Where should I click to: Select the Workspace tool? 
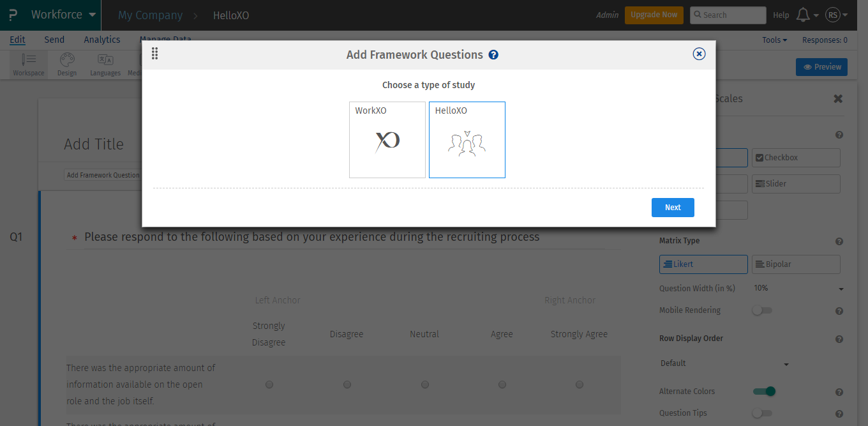pyautogui.click(x=29, y=64)
